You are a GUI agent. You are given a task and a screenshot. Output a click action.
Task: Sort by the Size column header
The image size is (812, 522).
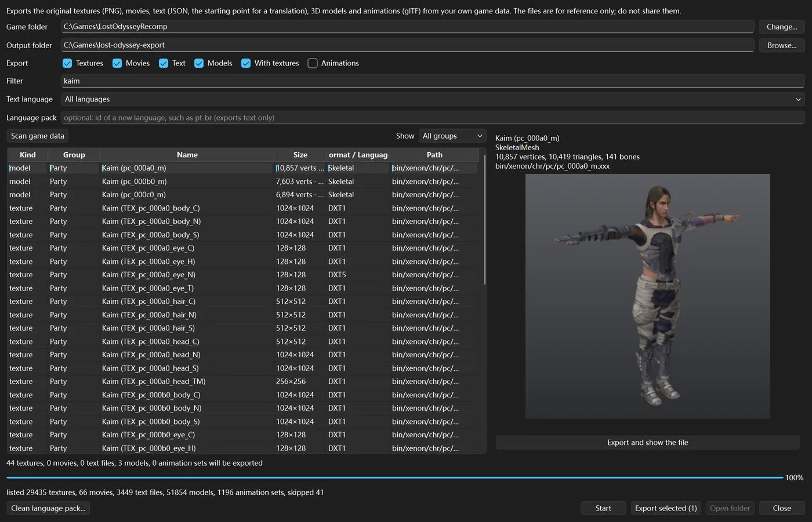click(300, 155)
